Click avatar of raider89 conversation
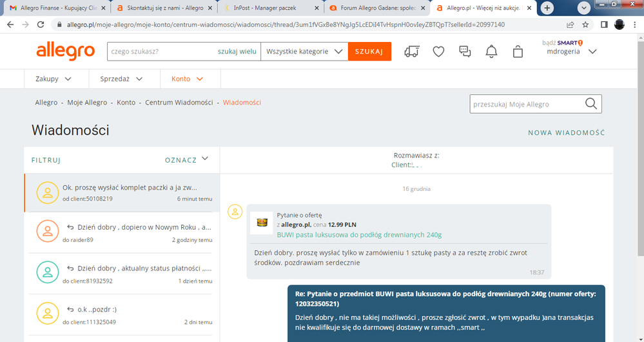Image resolution: width=644 pixels, height=342 pixels. click(x=48, y=231)
